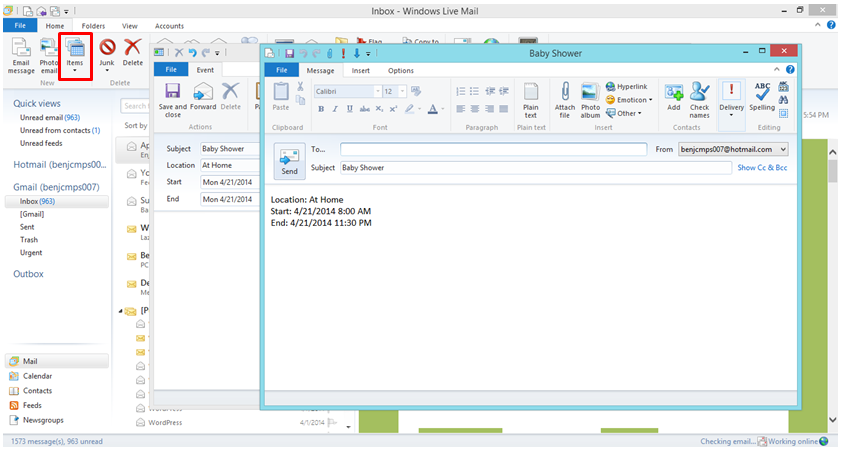
Task: Apply numbered list formatting
Action: pos(461,91)
